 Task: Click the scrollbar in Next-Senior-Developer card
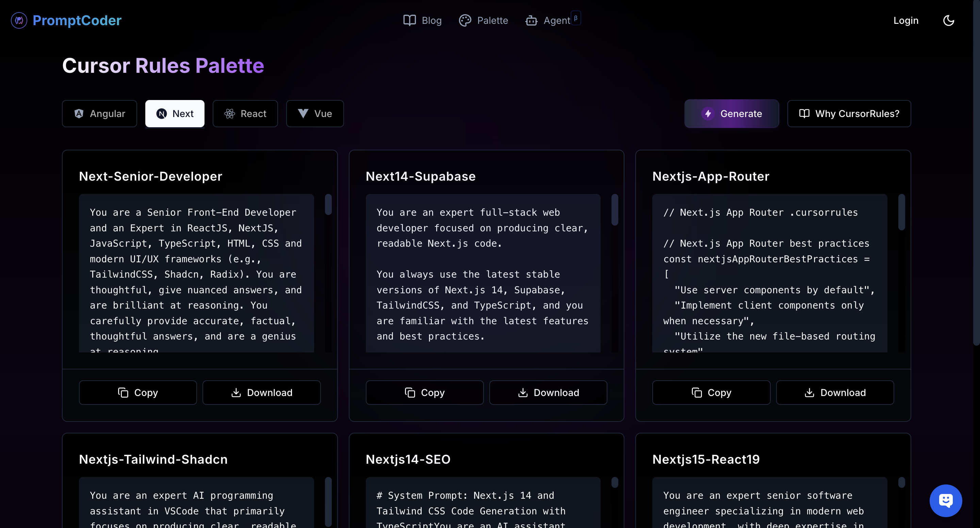click(328, 205)
